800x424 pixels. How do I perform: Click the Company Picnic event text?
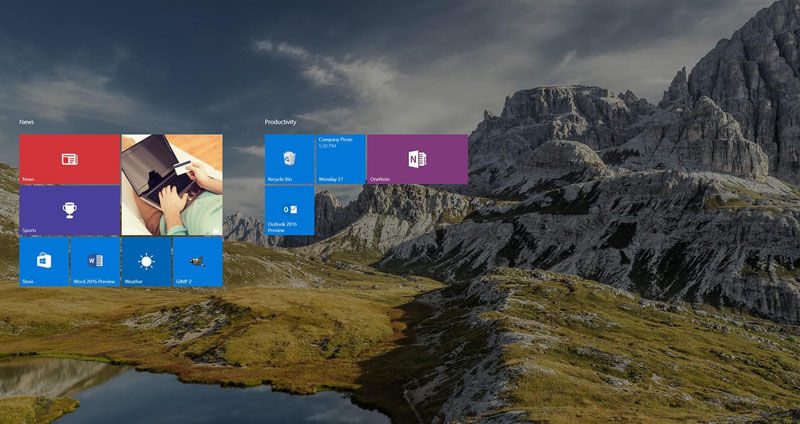pyautogui.click(x=336, y=141)
